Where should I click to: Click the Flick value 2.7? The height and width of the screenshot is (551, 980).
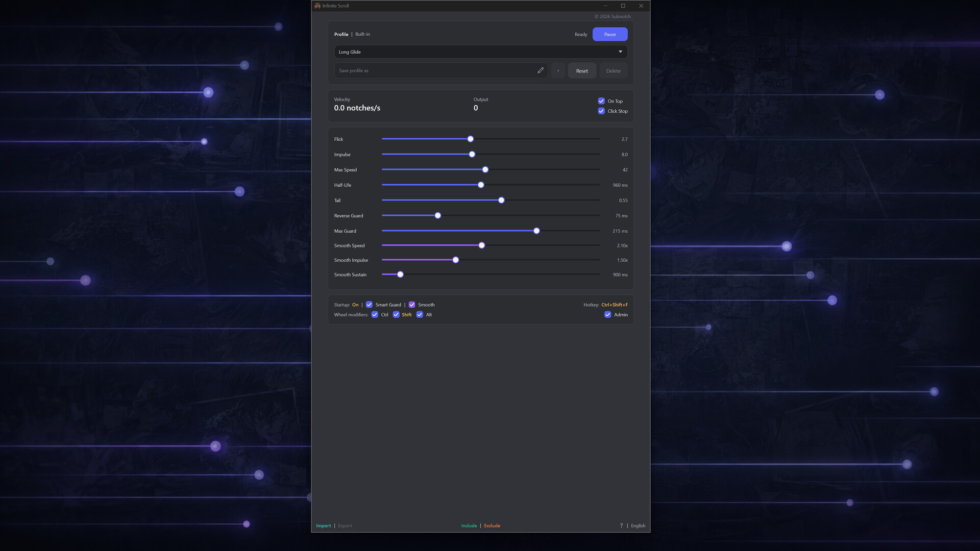624,139
